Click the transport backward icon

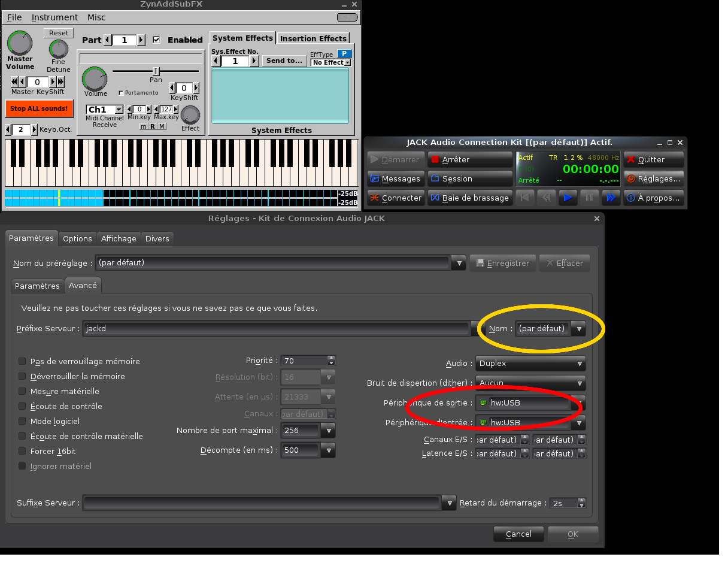546,198
